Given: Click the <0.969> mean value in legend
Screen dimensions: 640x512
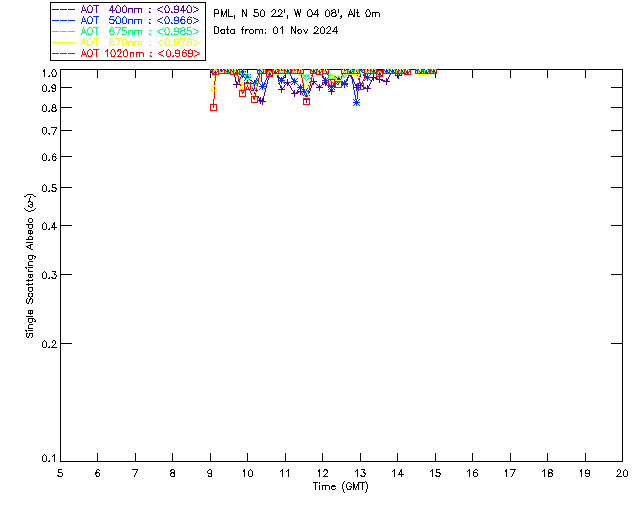Looking at the screenshot, I should coord(178,53).
